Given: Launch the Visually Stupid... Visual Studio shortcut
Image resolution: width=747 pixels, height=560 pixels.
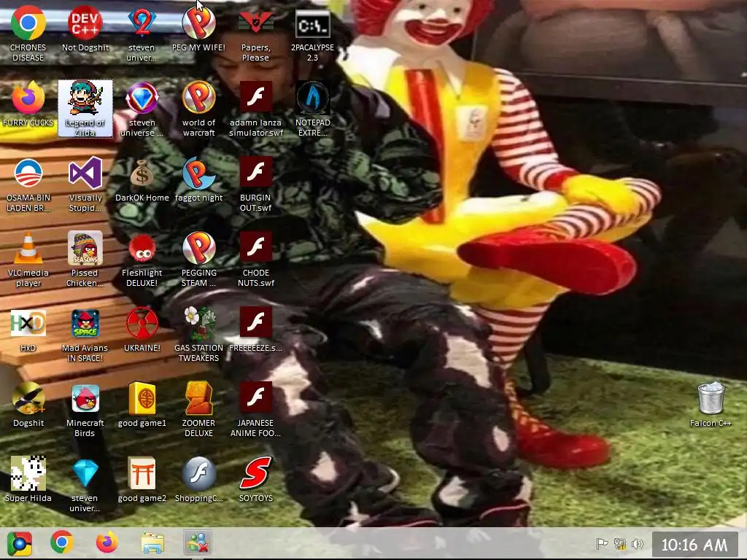Looking at the screenshot, I should (x=85, y=174).
